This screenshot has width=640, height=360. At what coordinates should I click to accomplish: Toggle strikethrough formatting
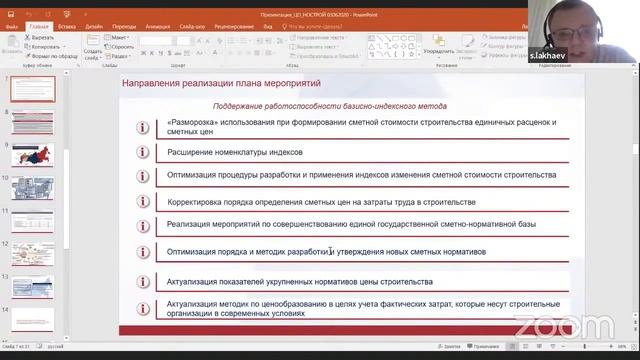(178, 53)
